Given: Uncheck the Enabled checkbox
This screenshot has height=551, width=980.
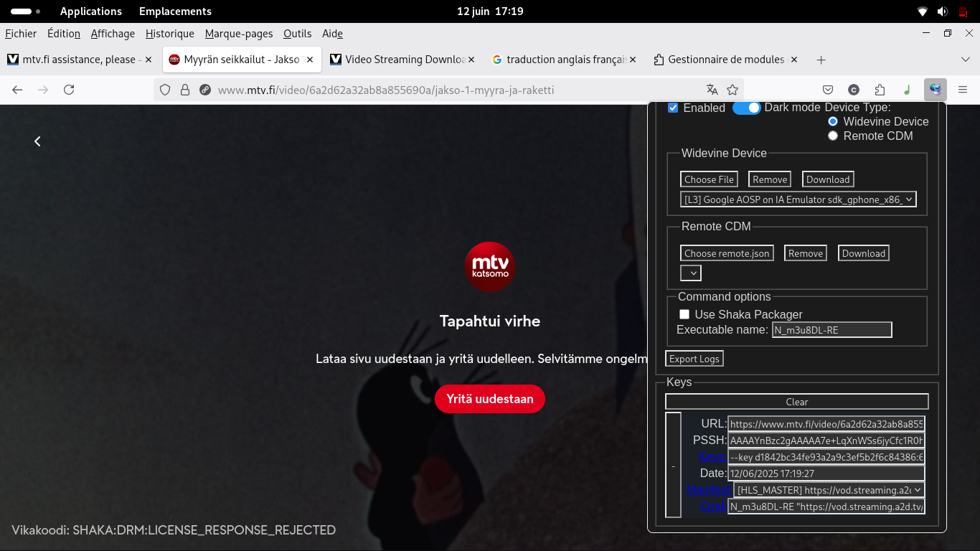Looking at the screenshot, I should [x=673, y=108].
